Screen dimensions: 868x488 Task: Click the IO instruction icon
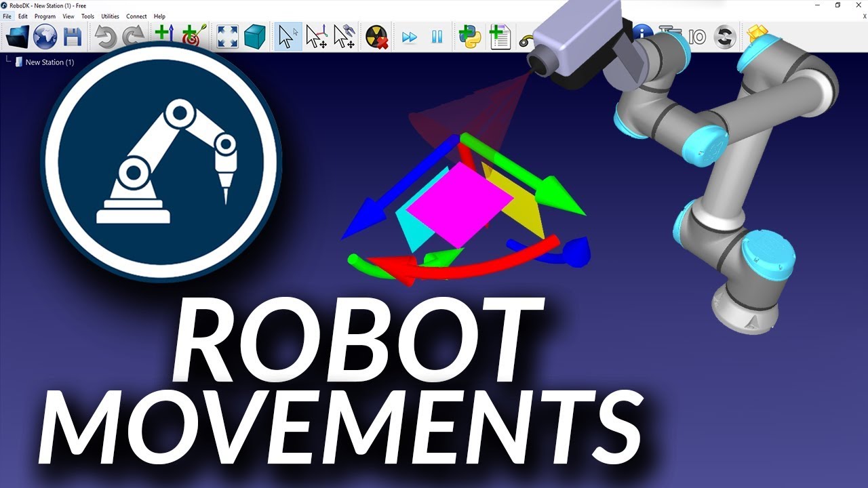(x=697, y=37)
